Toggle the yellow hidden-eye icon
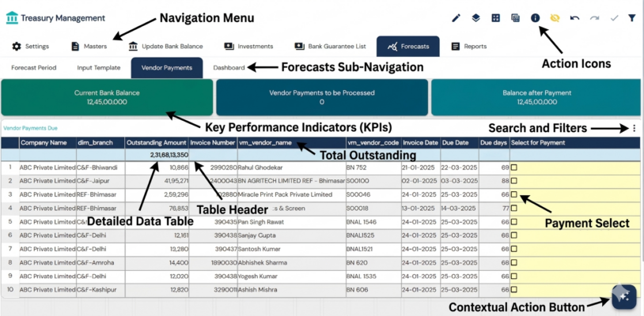Viewport: 644px width, 316px height. point(555,18)
